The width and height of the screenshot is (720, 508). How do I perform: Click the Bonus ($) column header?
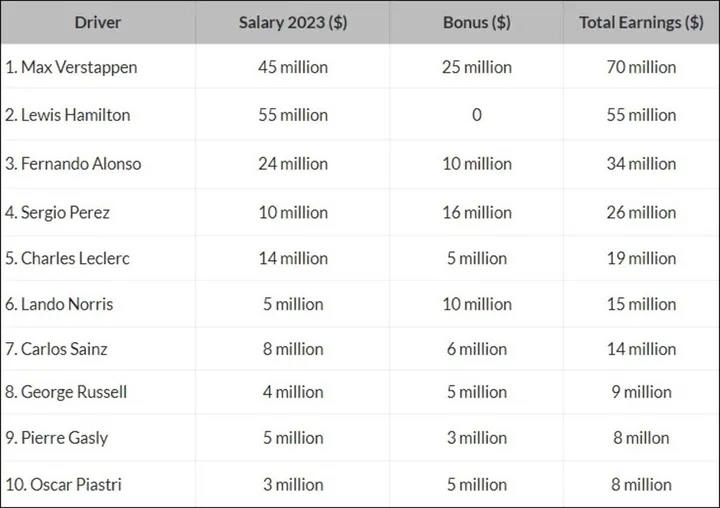point(477,23)
